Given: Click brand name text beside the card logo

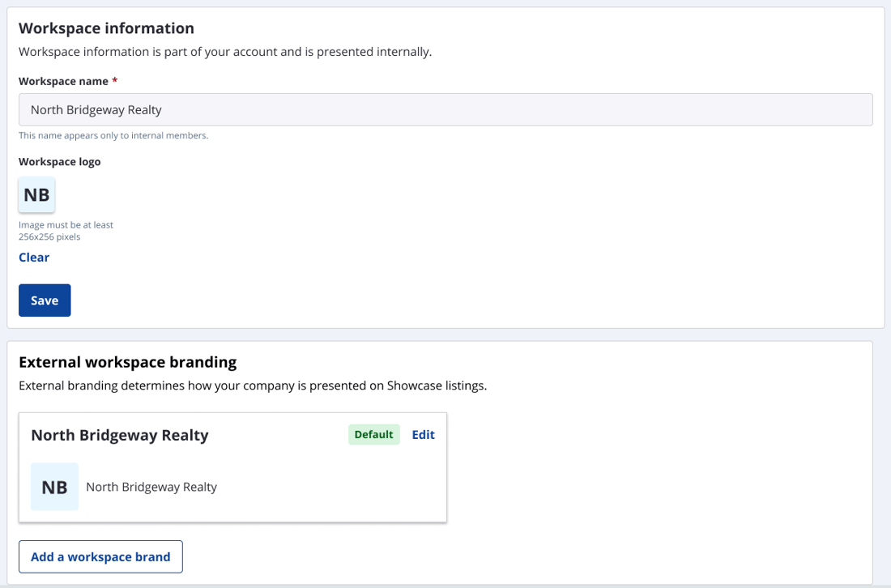Looking at the screenshot, I should (x=151, y=487).
